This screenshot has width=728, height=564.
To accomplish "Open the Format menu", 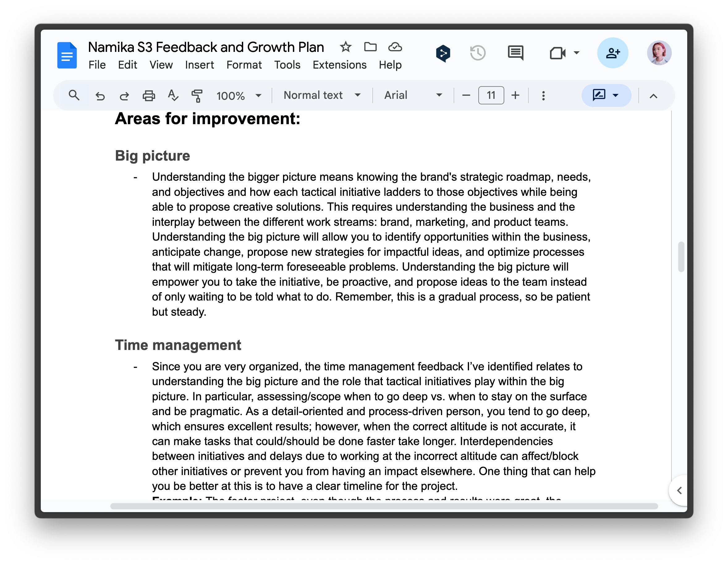I will click(x=244, y=65).
